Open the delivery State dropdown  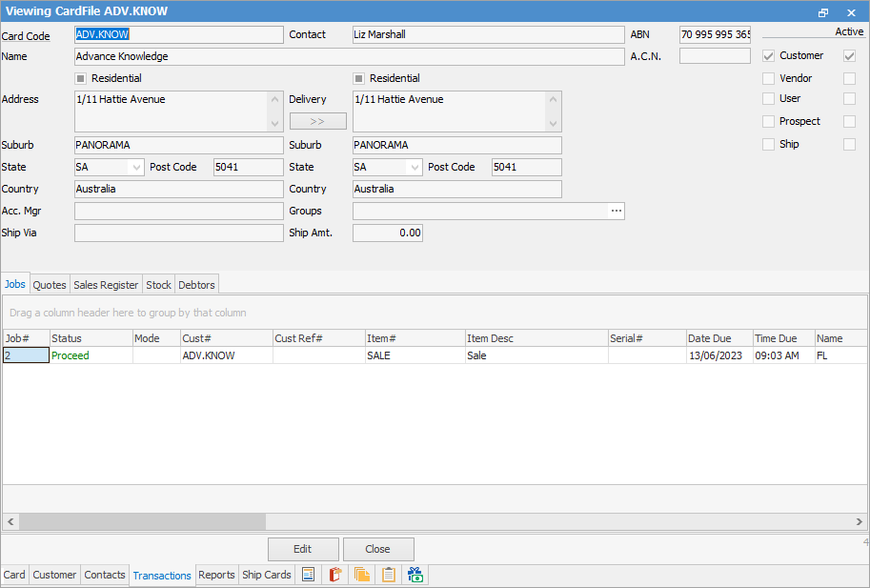(x=414, y=168)
